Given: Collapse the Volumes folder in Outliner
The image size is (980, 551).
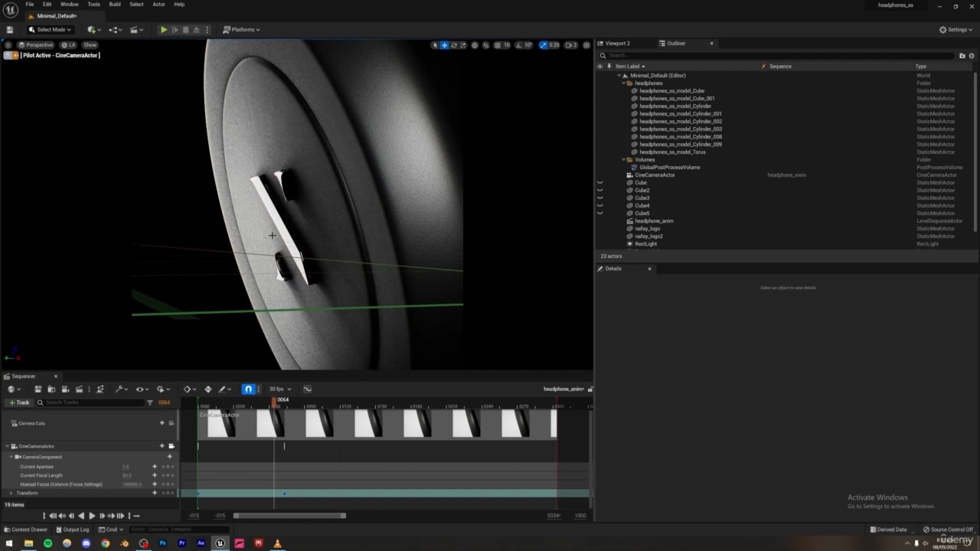Looking at the screenshot, I should click(x=623, y=160).
